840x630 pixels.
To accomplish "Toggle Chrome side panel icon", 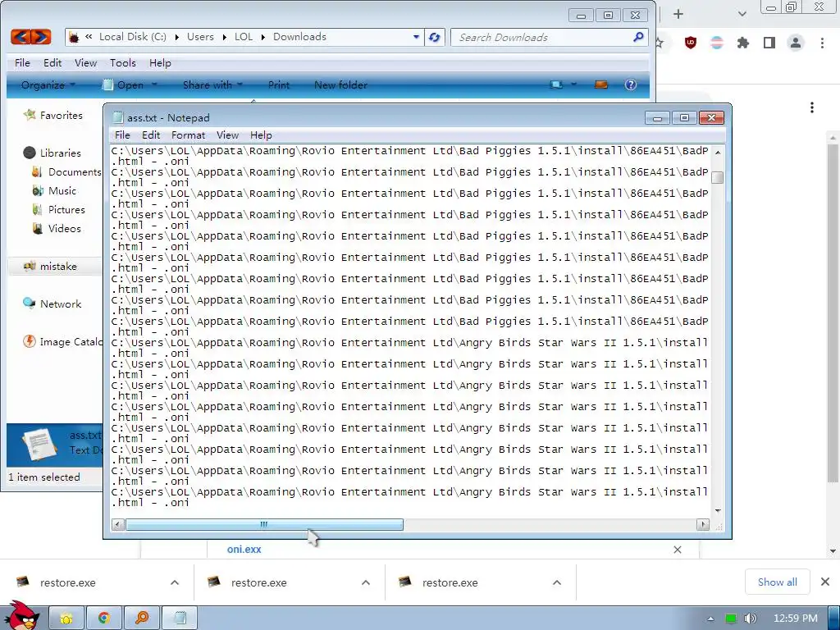I will [769, 43].
